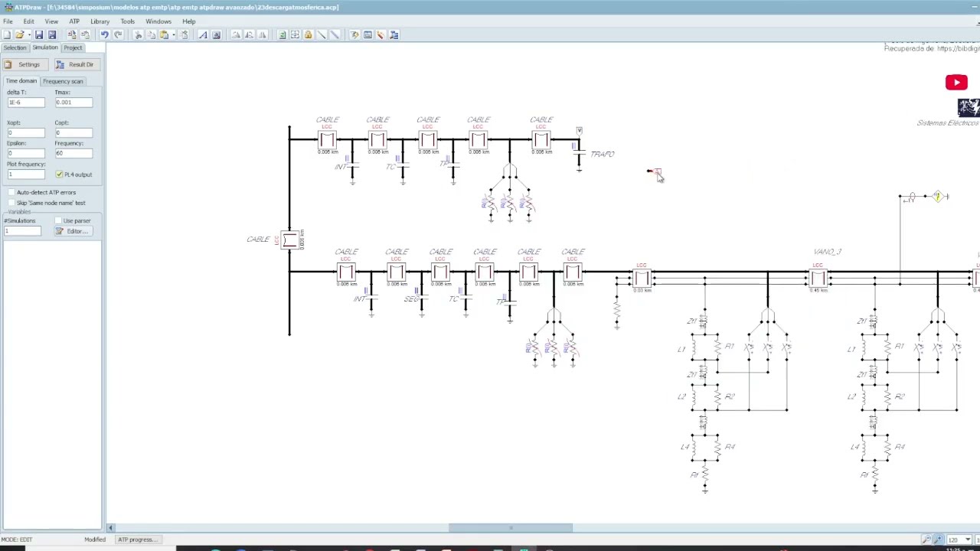Click the #Simulations input field
The height and width of the screenshot is (551, 980).
(23, 231)
